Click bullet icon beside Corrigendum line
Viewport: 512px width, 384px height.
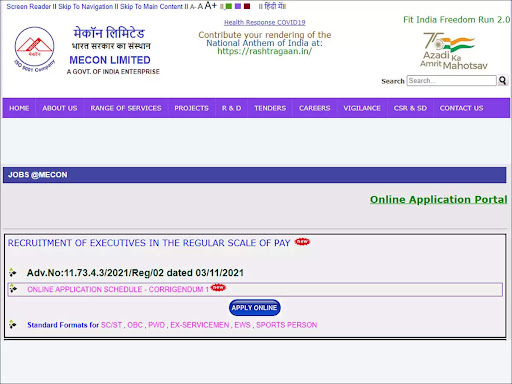[13, 288]
